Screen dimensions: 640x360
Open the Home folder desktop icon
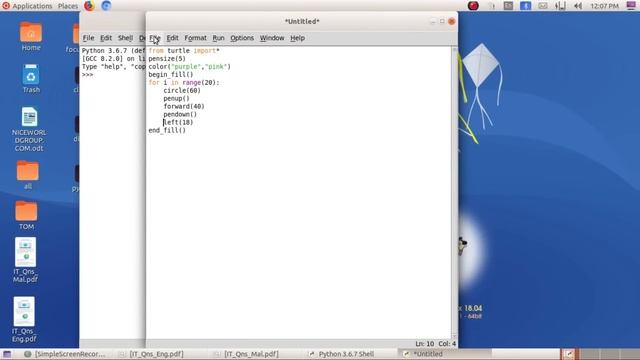coord(31,37)
